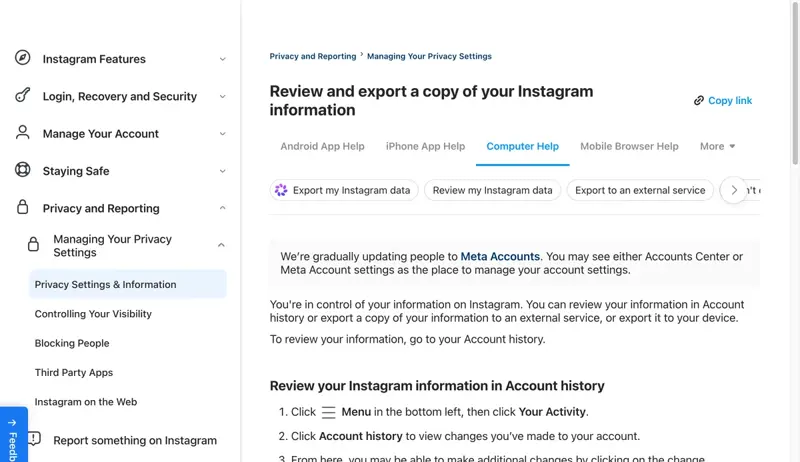
Task: Click the person icon beside Manage Your Account
Action: 22,132
